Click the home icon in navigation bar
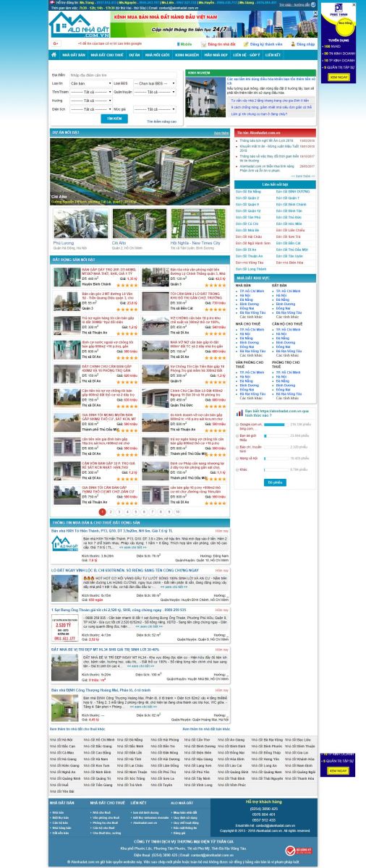This screenshot has width=366, height=868. (55, 54)
